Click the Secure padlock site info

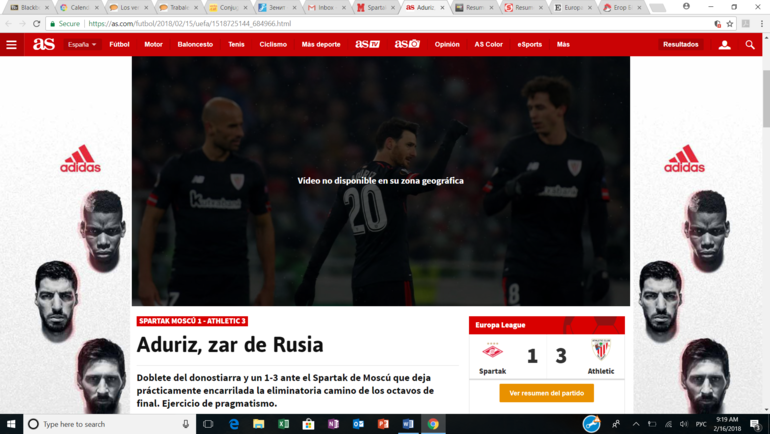tap(64, 24)
